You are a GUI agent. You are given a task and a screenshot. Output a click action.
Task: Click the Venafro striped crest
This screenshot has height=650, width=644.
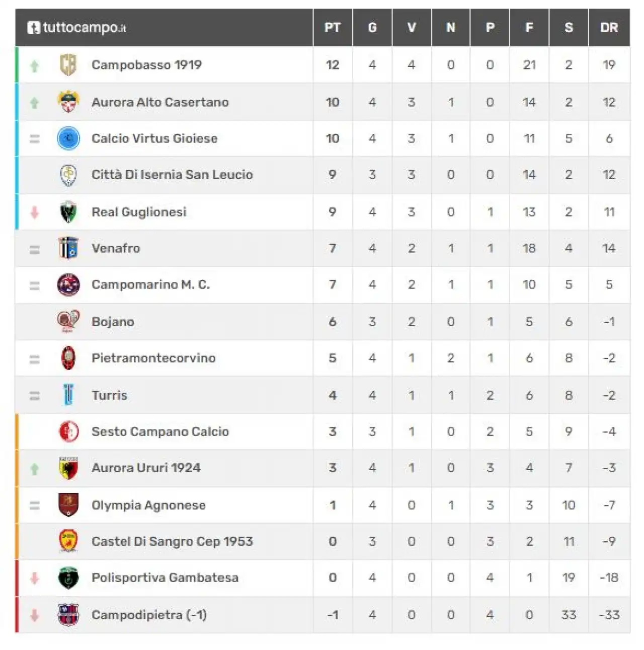pyautogui.click(x=68, y=248)
